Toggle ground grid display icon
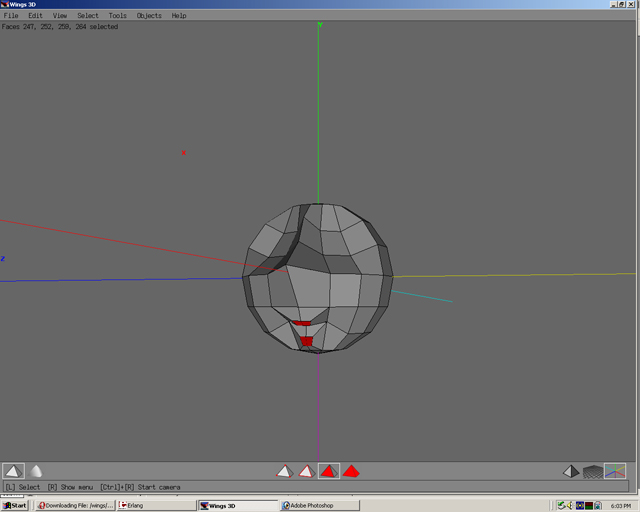Screen dimensions: 640x512 593,471
